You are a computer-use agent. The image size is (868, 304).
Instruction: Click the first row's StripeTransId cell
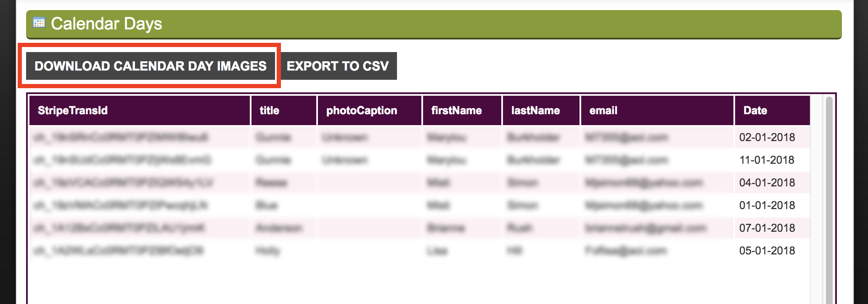140,137
